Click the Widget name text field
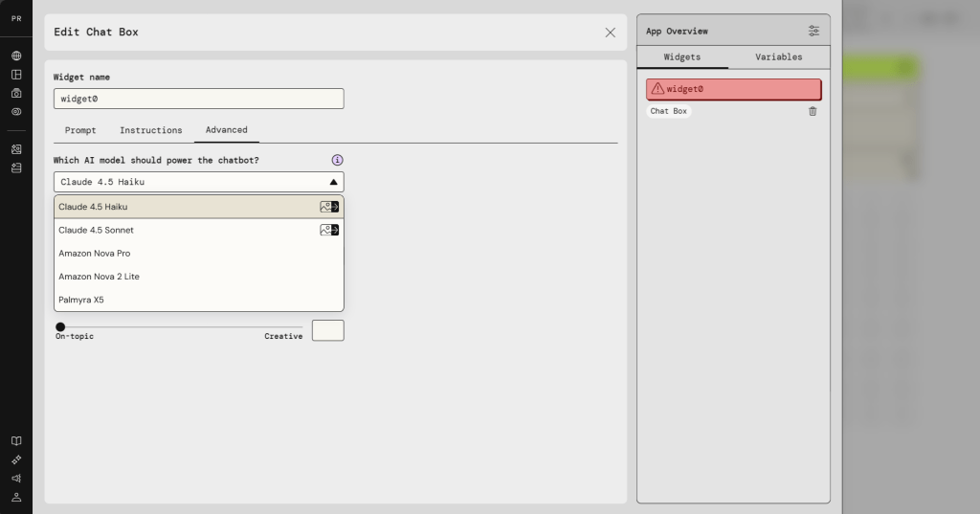 198,99
